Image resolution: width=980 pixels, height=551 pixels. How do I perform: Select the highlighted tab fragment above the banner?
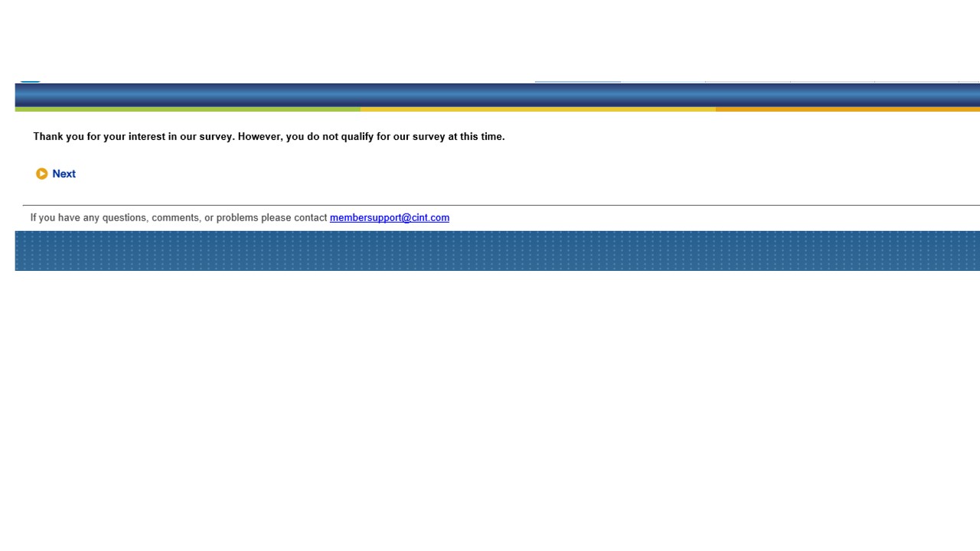click(x=577, y=81)
